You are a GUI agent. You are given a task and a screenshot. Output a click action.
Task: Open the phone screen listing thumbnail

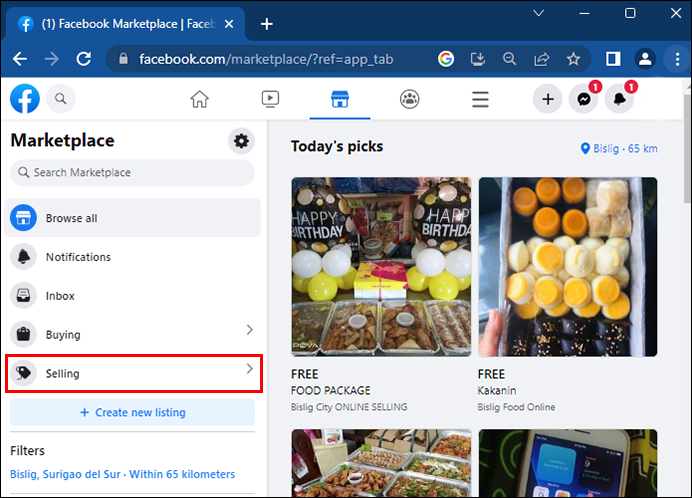tap(568, 463)
